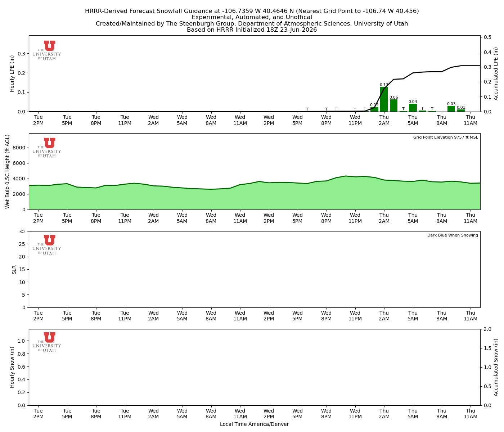504x432 pixels.
Task: Click the 'SLR' y-axis label
Action: (x=14, y=269)
